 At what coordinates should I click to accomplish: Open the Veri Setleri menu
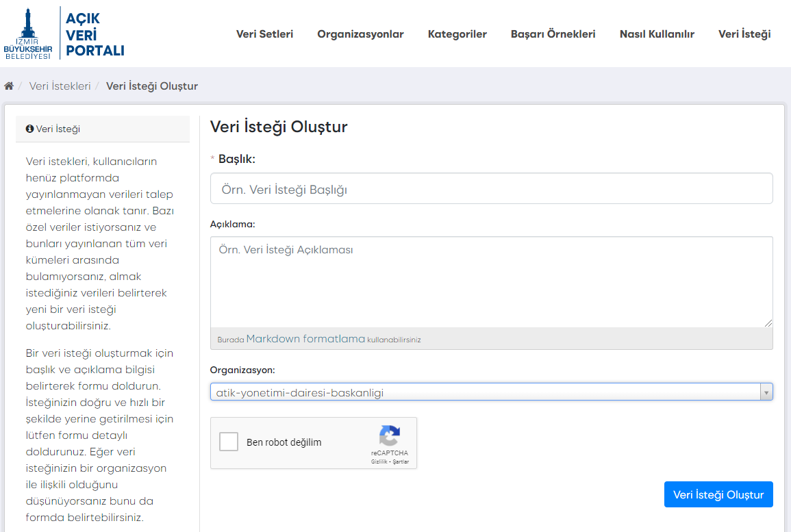pos(264,34)
